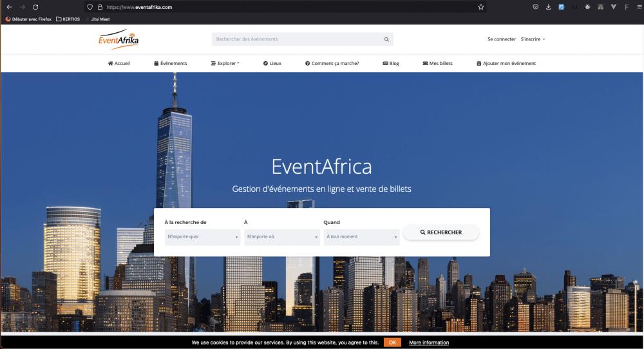The image size is (644, 349).
Task: Reload the page with the refresh icon
Action: (35, 7)
